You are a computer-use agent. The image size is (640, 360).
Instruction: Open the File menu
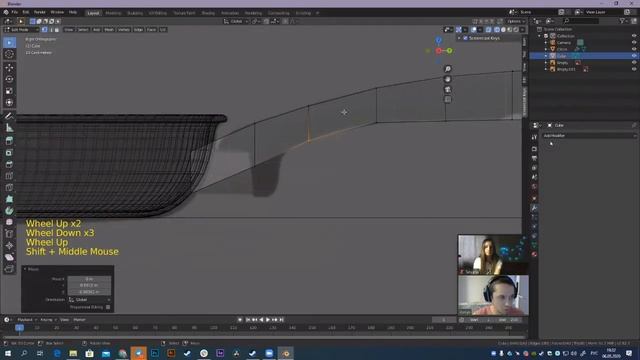(x=15, y=12)
